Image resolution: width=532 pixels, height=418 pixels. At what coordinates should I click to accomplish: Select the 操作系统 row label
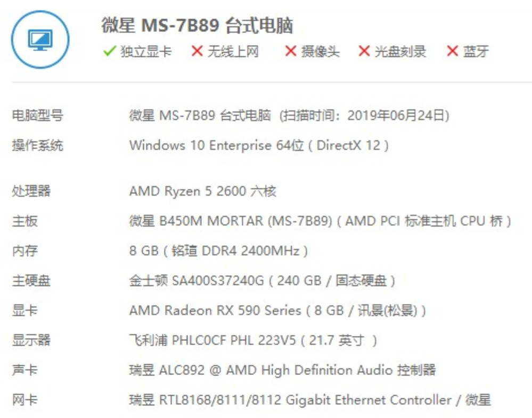37,145
